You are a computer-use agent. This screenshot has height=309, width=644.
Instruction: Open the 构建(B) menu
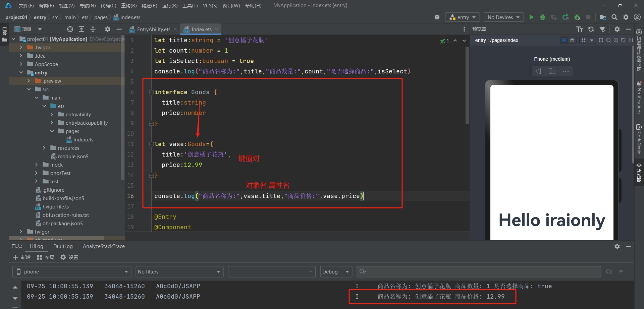[149, 5]
